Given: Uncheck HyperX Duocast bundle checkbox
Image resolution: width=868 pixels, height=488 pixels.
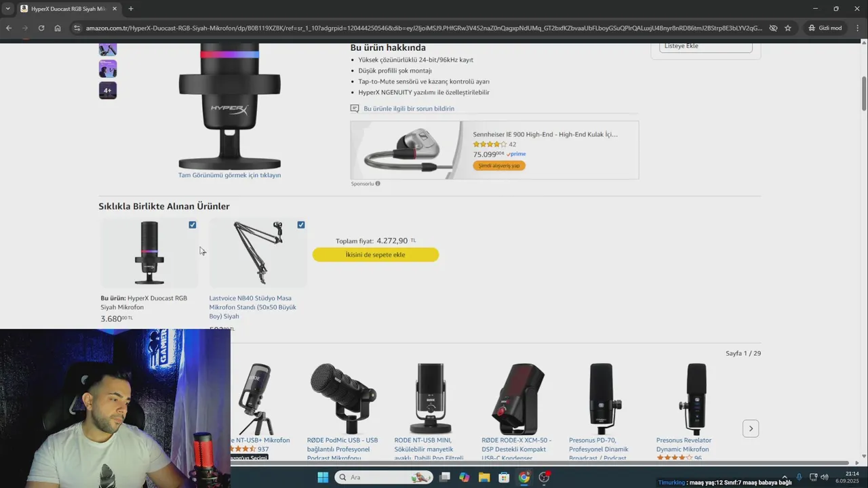Looking at the screenshot, I should (193, 225).
